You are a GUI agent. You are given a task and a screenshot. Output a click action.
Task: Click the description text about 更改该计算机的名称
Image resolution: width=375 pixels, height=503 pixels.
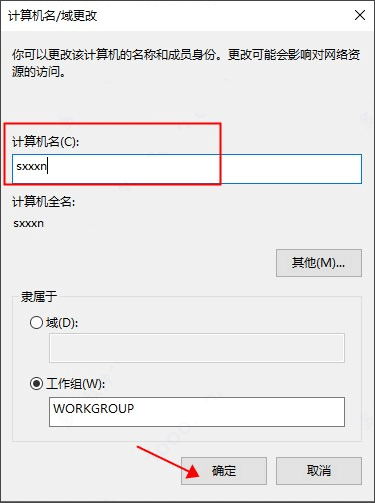tap(186, 63)
